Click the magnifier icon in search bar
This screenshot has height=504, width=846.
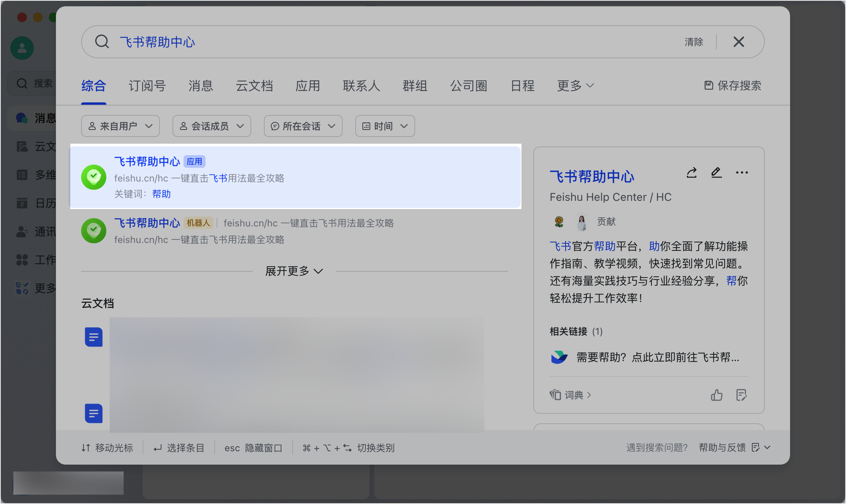click(x=102, y=42)
